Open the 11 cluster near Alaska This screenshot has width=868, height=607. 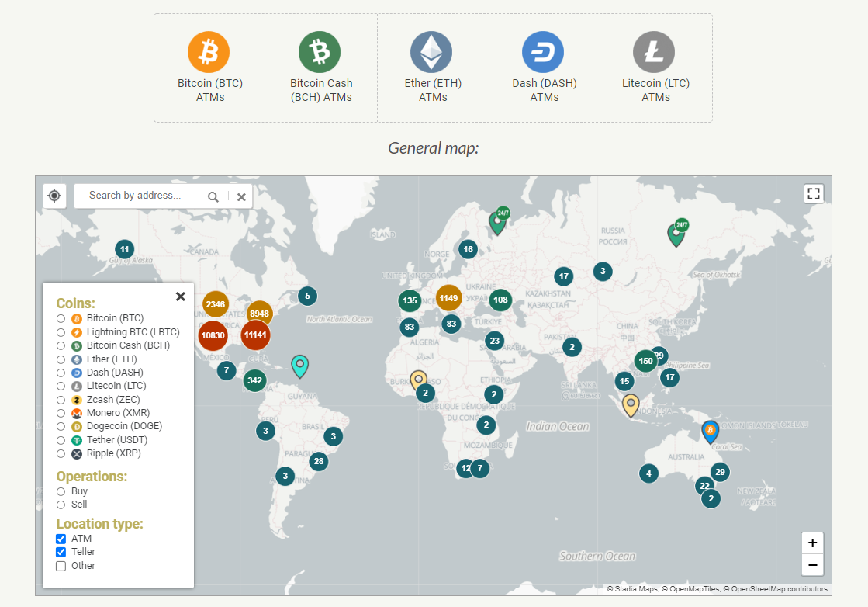(125, 249)
